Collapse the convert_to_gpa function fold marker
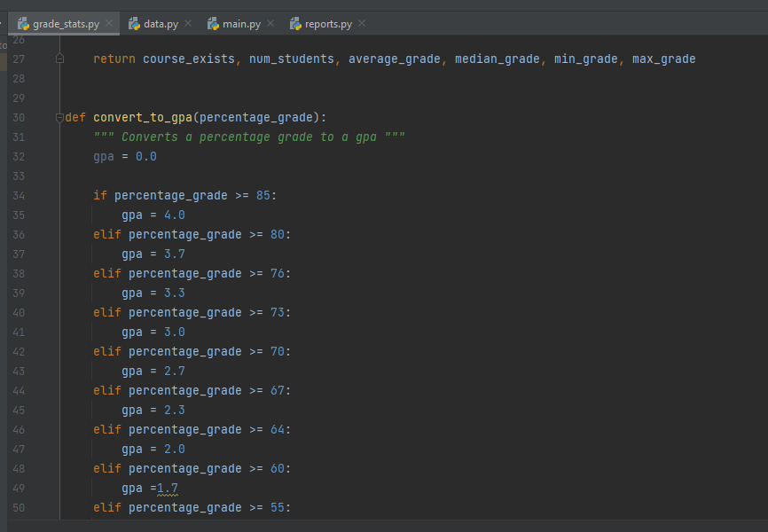The image size is (768, 532). (x=59, y=118)
